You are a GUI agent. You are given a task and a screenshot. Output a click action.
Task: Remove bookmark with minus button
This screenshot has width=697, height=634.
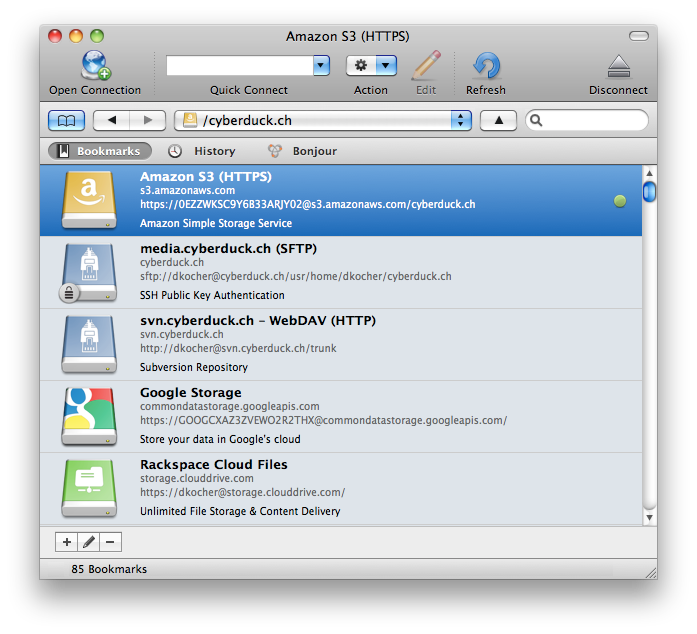point(110,542)
